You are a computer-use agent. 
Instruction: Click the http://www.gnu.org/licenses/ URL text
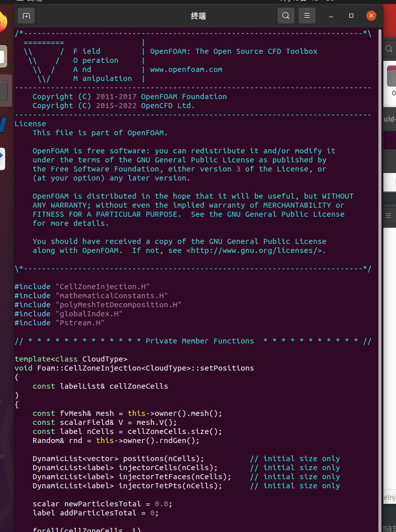pos(254,251)
